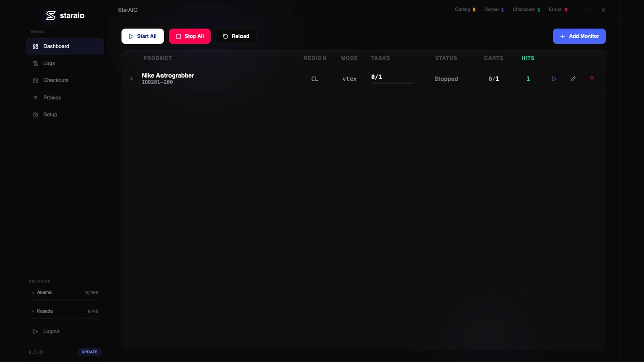Add a new monitor
Screen dimensions: 644x362
pos(579,36)
